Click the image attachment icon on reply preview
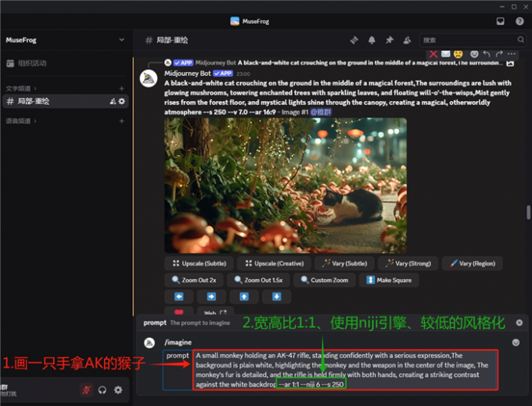 click(x=510, y=63)
